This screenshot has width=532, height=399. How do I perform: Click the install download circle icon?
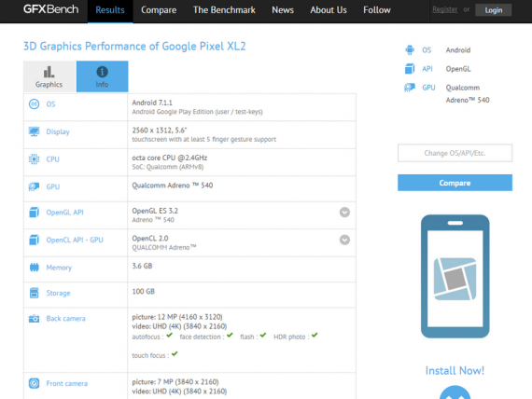tap(455, 392)
